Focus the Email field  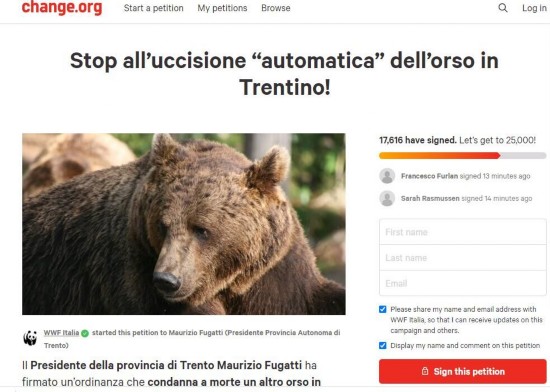click(x=463, y=283)
